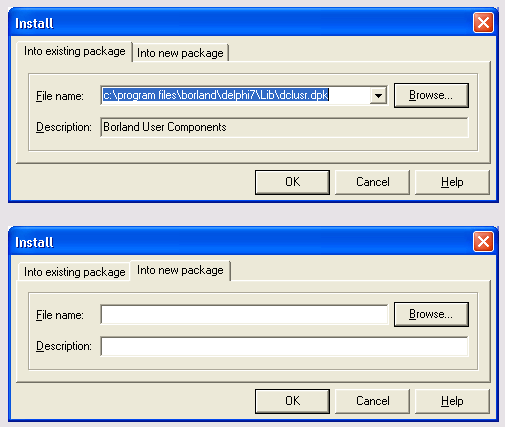This screenshot has width=505, height=427.
Task: Click Browse beside the empty File name field
Action: pos(431,314)
